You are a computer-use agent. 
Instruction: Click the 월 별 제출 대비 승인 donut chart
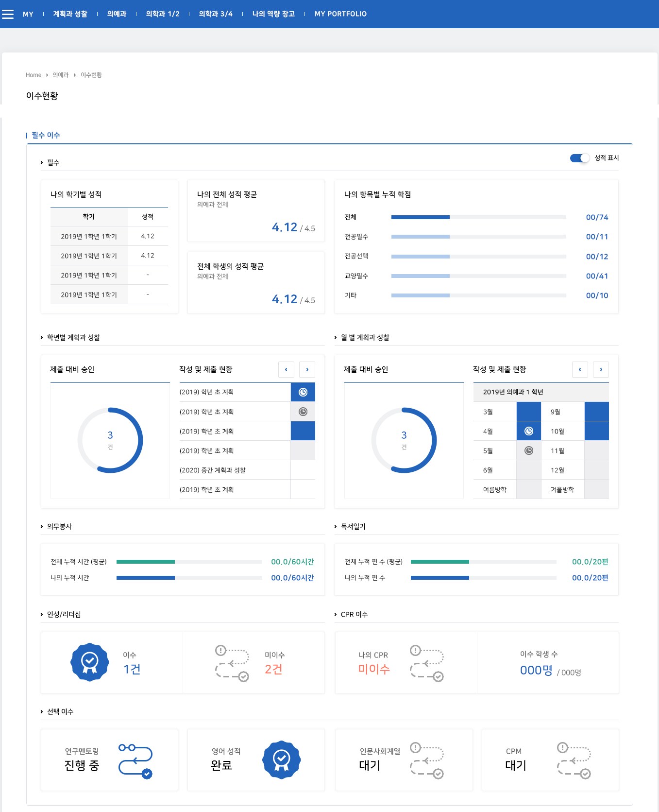[404, 440]
